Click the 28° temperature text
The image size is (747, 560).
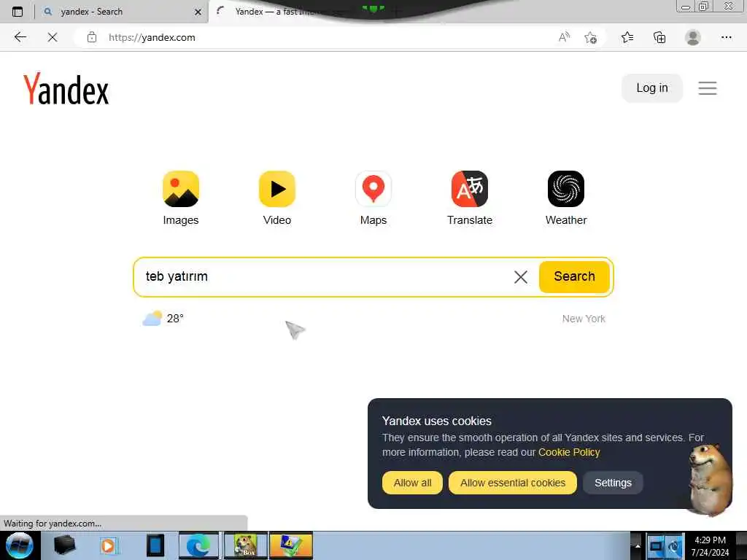(175, 318)
